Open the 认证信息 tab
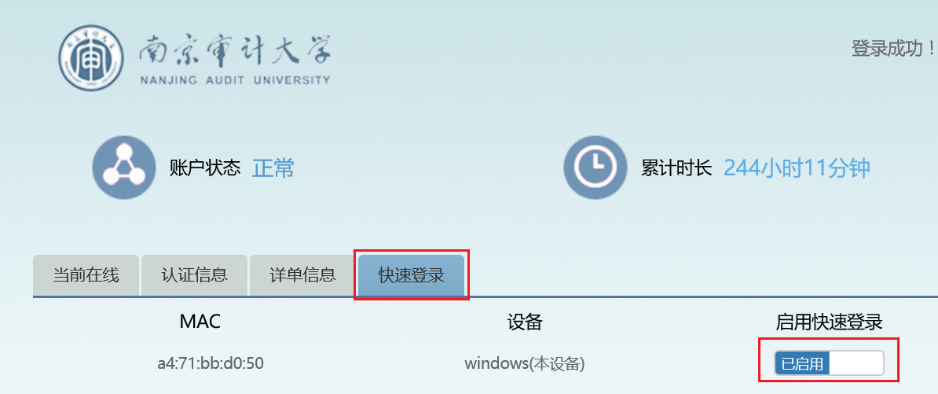 point(194,276)
